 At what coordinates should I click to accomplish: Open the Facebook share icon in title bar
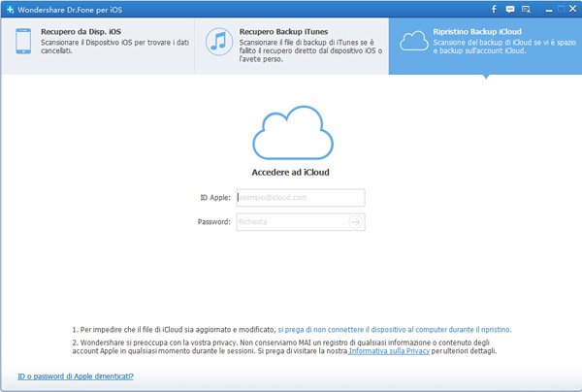494,9
